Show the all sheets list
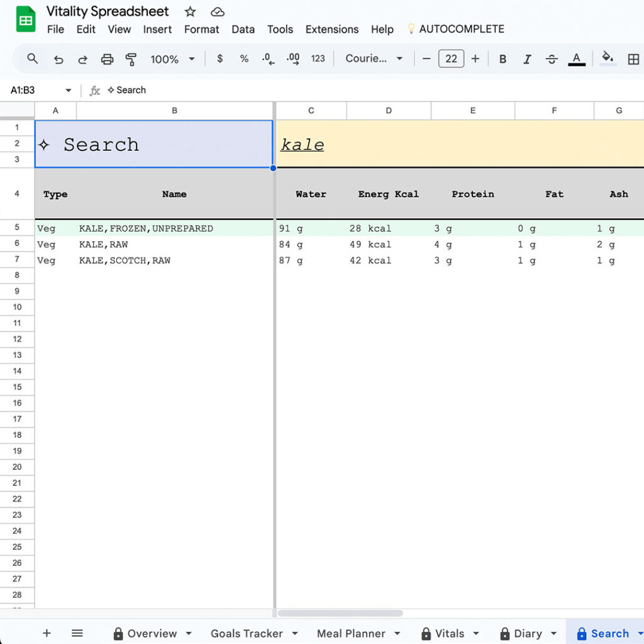 (x=77, y=633)
